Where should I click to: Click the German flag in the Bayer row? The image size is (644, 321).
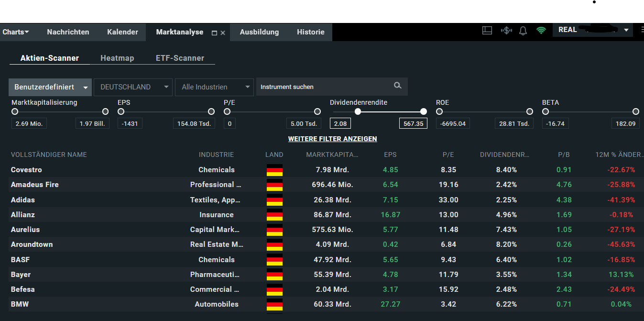click(x=274, y=275)
